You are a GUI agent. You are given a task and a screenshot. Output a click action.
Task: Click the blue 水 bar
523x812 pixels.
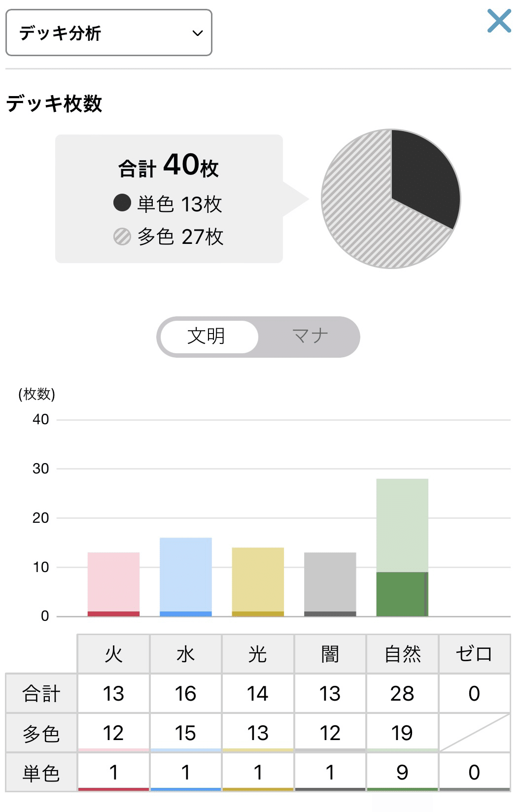tap(186, 576)
